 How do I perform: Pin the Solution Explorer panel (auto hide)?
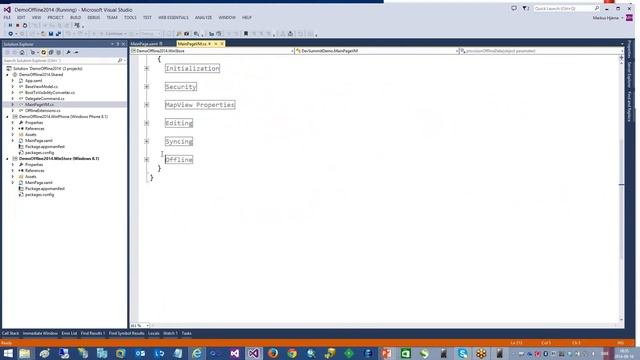pos(118,44)
